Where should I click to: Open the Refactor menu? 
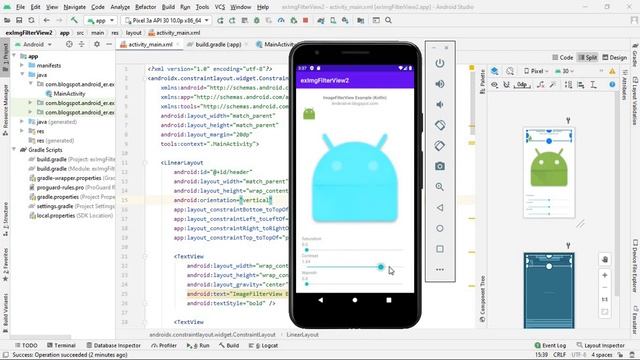(x=146, y=7)
